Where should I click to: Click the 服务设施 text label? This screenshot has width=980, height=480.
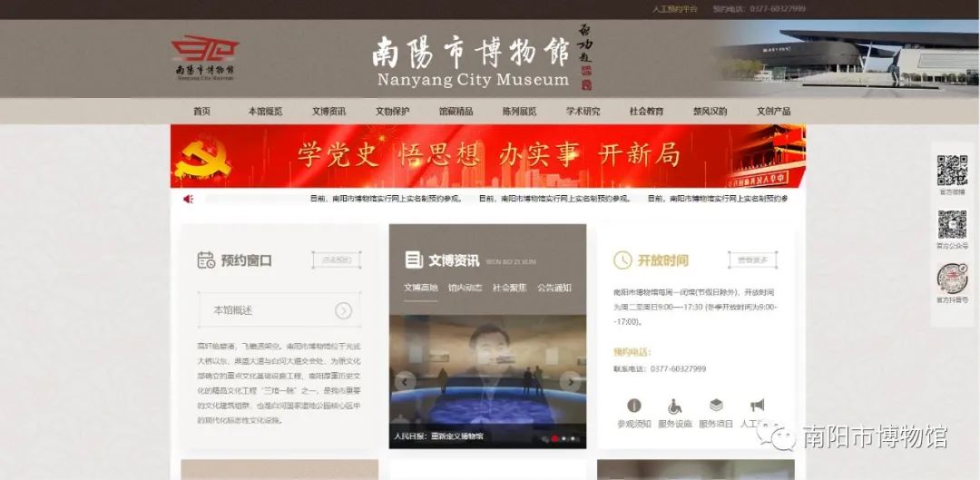tap(675, 424)
